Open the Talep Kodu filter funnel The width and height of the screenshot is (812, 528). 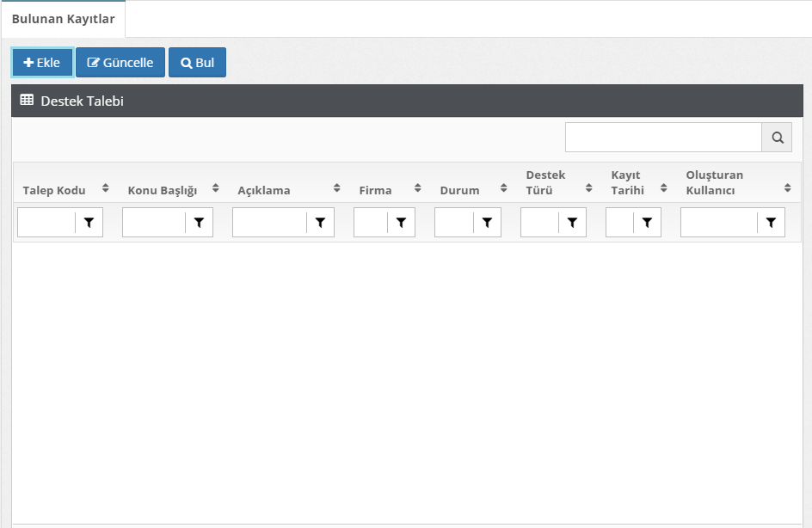(89, 223)
